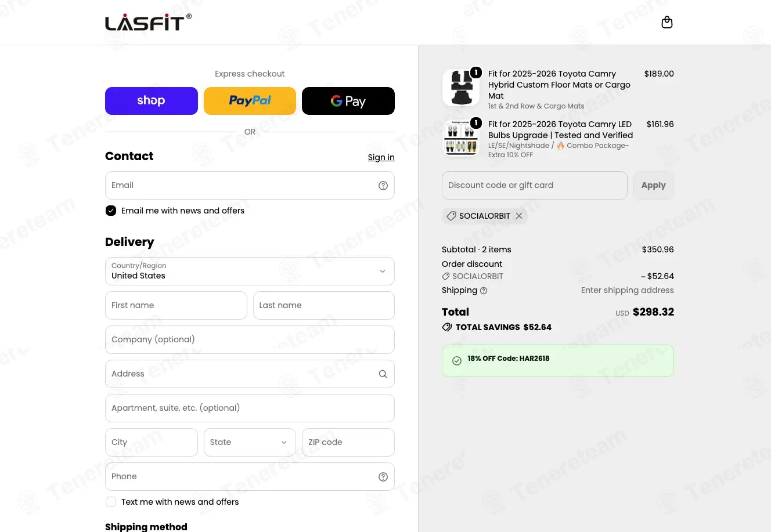Image resolution: width=771 pixels, height=532 pixels.
Task: Click the Sign in link
Action: coord(381,157)
